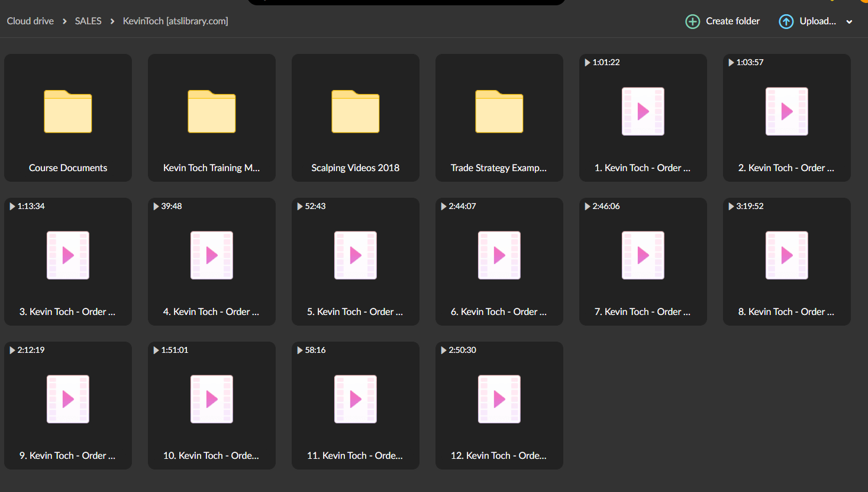This screenshot has width=868, height=492.
Task: Click video icon of 4. Kevin Toch - Order
Action: tap(212, 255)
